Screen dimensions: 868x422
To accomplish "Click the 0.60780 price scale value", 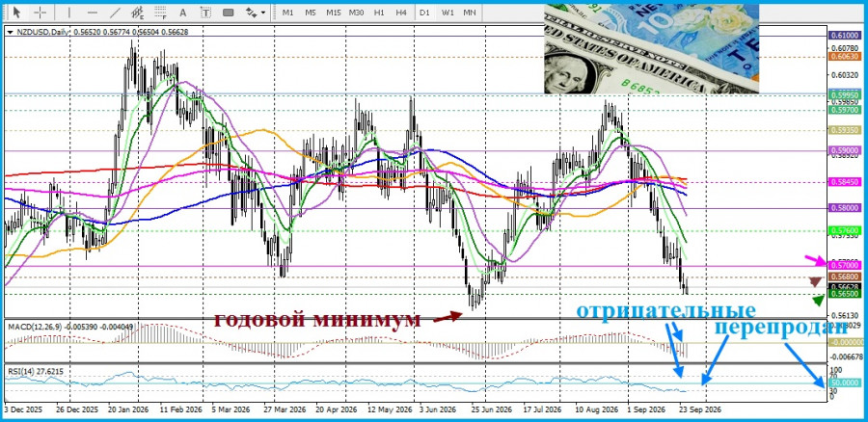I will tap(843, 47).
